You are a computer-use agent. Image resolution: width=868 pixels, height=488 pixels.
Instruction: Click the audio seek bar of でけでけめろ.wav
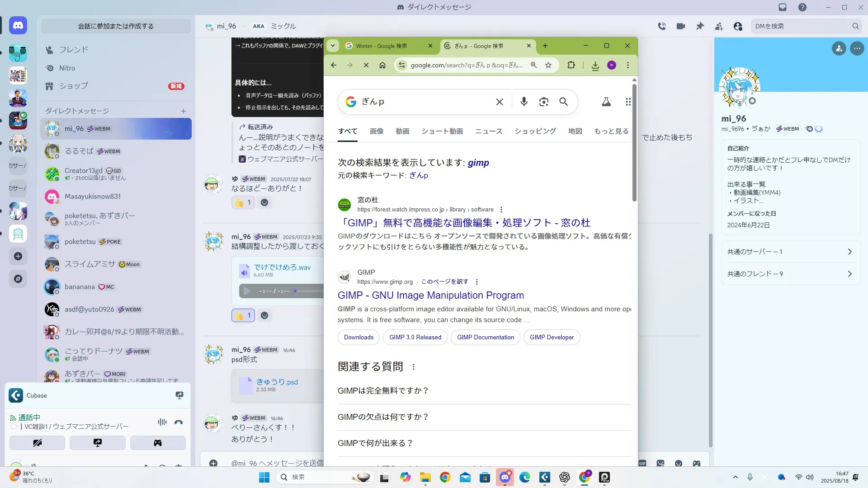[x=310, y=291]
